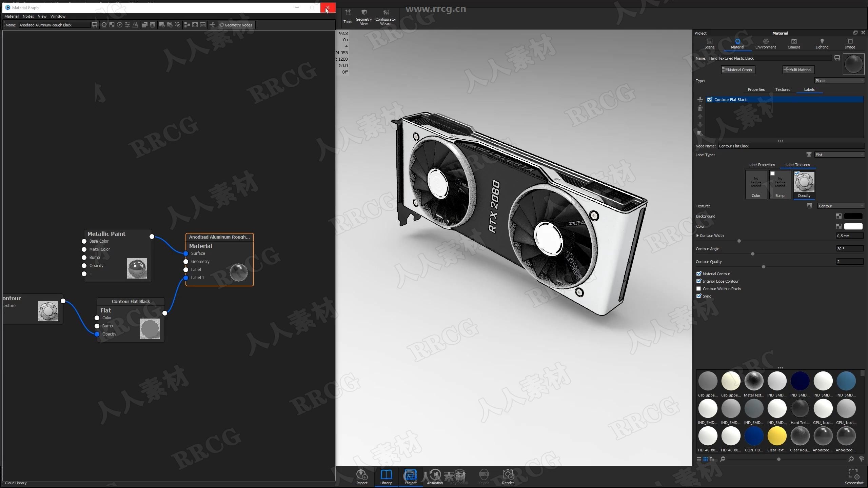Image resolution: width=868 pixels, height=488 pixels.
Task: Open the Animation panel from bottom toolbar
Action: pos(435,477)
